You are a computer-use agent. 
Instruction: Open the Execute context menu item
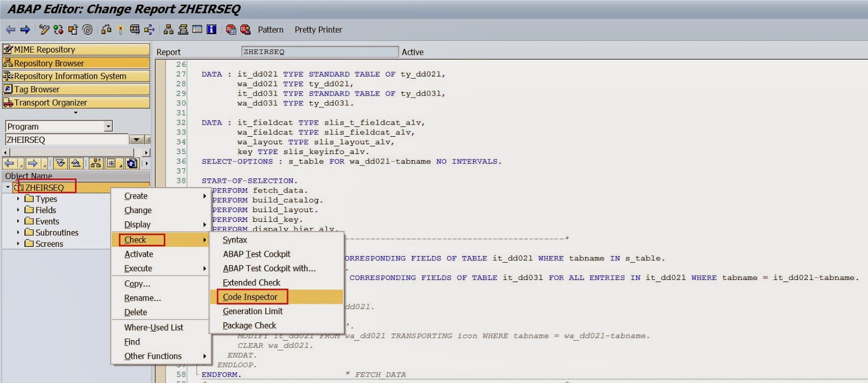click(x=161, y=269)
